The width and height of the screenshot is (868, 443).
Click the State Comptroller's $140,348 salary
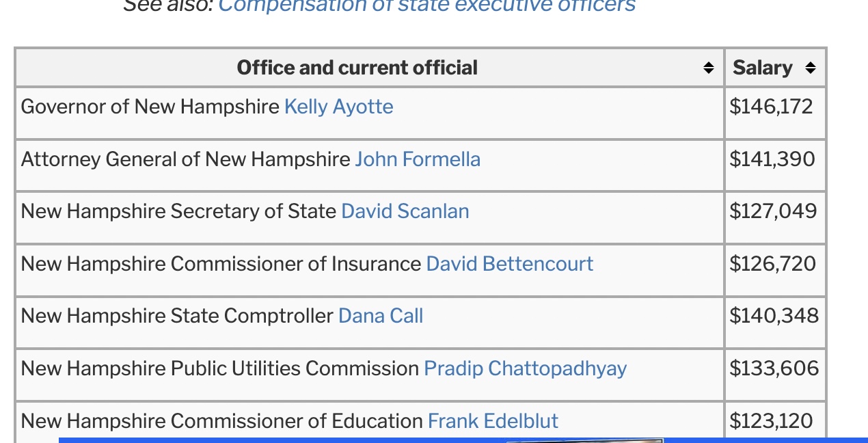coord(774,316)
